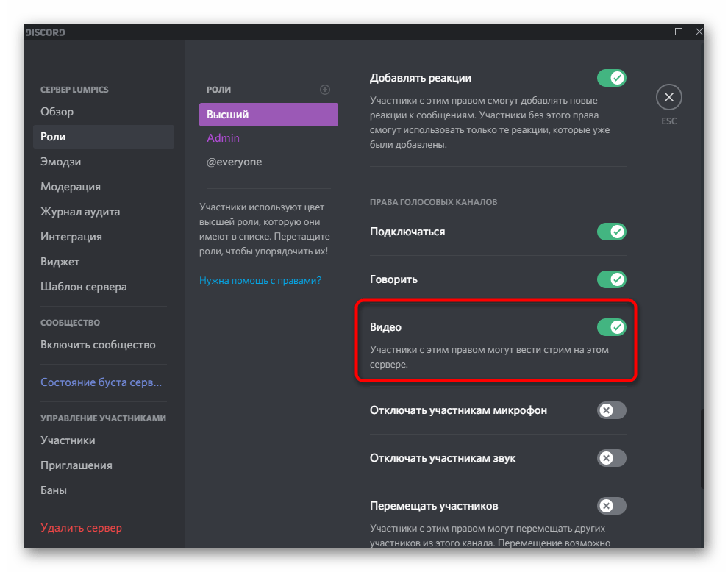Click the permissions list scrollbar
The height and width of the screenshot is (572, 728).
pyautogui.click(x=702, y=448)
